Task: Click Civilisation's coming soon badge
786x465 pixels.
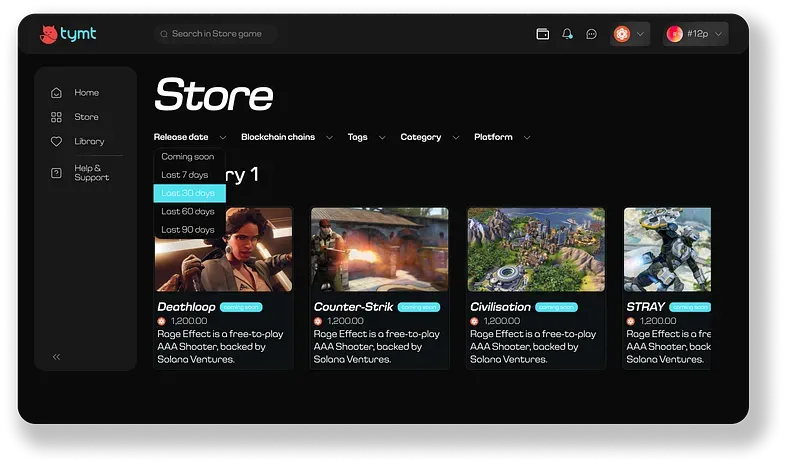Action: pyautogui.click(x=556, y=307)
